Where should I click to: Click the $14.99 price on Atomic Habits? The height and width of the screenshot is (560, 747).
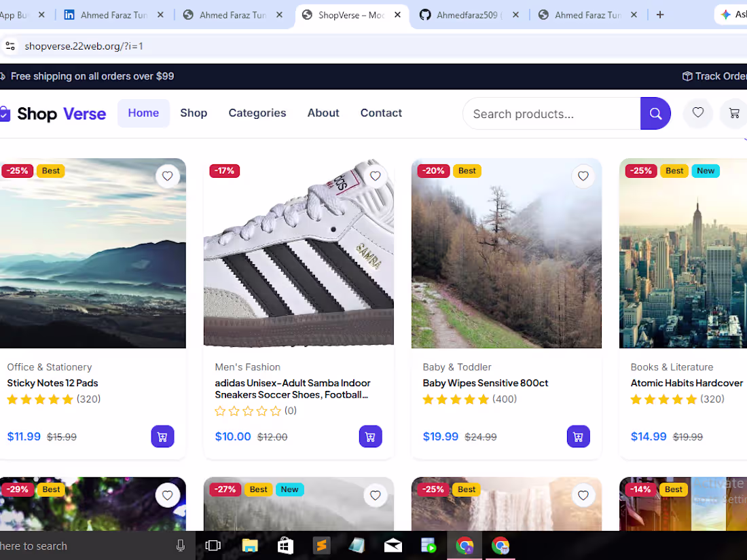649,436
